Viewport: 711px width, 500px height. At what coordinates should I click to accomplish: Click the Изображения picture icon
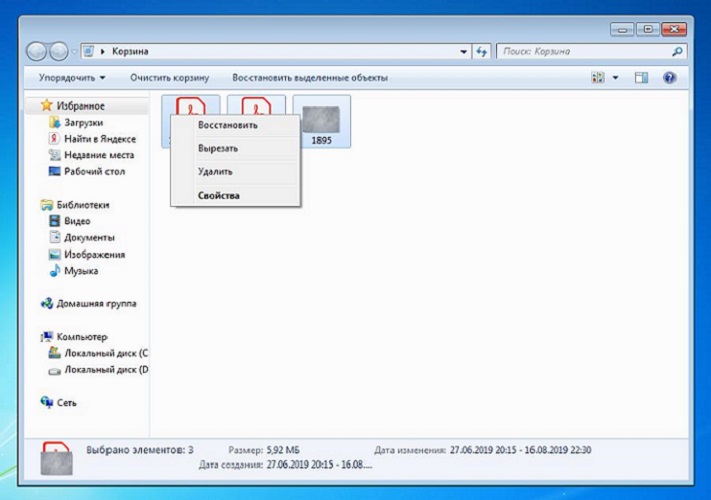click(x=54, y=254)
